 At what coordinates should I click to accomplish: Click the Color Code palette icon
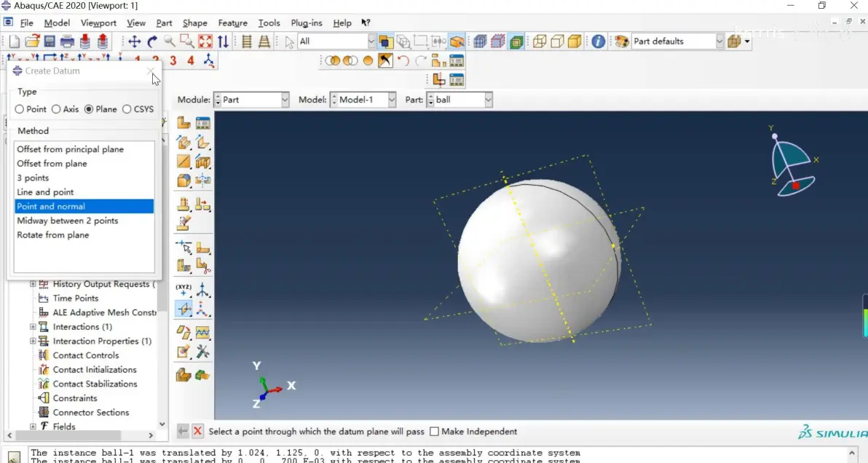[x=622, y=41]
